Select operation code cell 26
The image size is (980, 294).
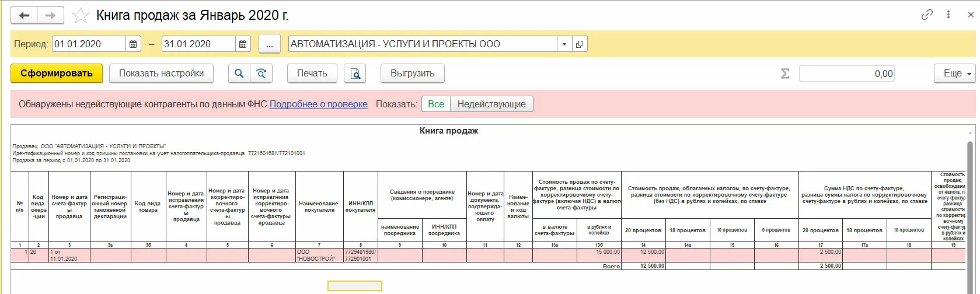39,255
